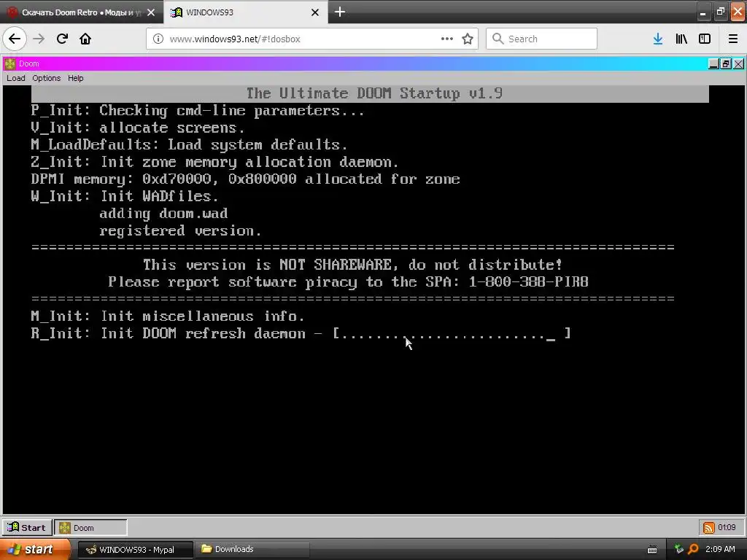Click the network connection tray icon
The height and width of the screenshot is (560, 747).
pyautogui.click(x=679, y=550)
